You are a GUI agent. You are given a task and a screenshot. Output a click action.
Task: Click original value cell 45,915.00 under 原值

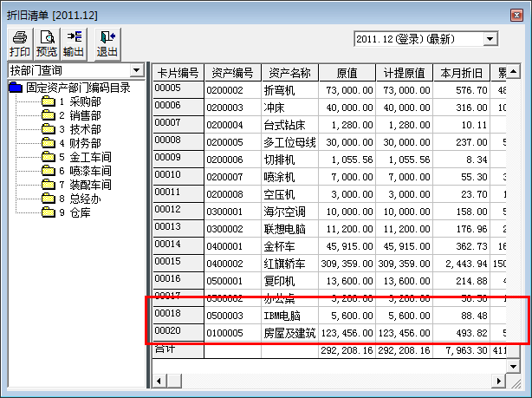[x=347, y=246]
